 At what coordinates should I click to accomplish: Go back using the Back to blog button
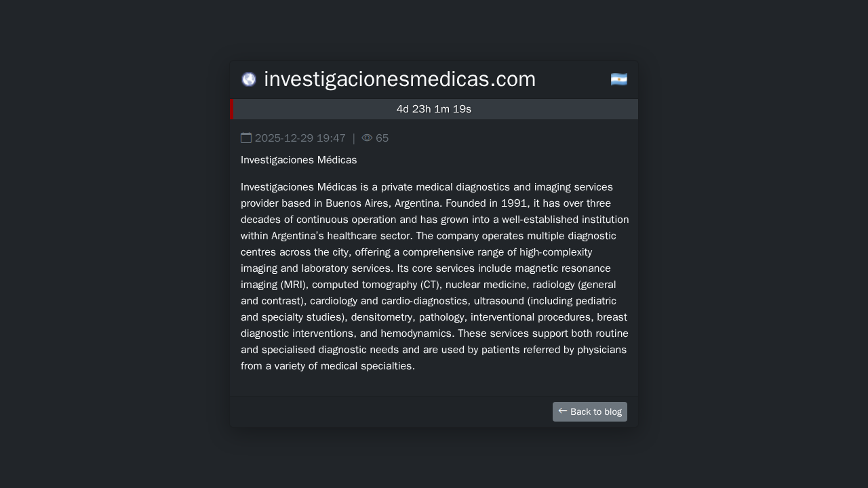coord(589,411)
